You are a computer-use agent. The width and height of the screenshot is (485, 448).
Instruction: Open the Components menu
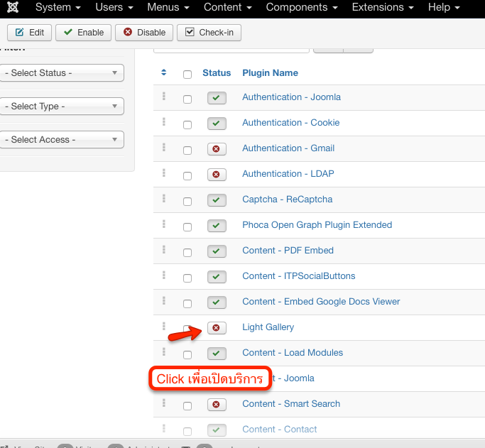pyautogui.click(x=302, y=7)
